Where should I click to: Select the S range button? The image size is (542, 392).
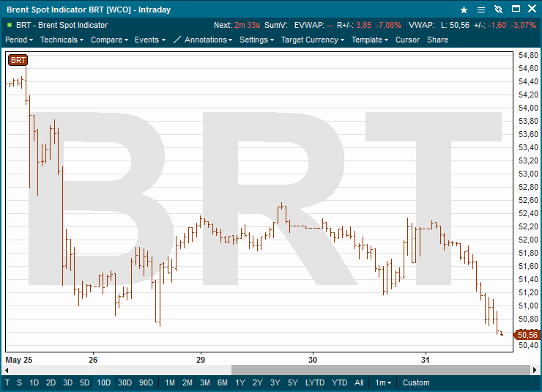pos(19,382)
